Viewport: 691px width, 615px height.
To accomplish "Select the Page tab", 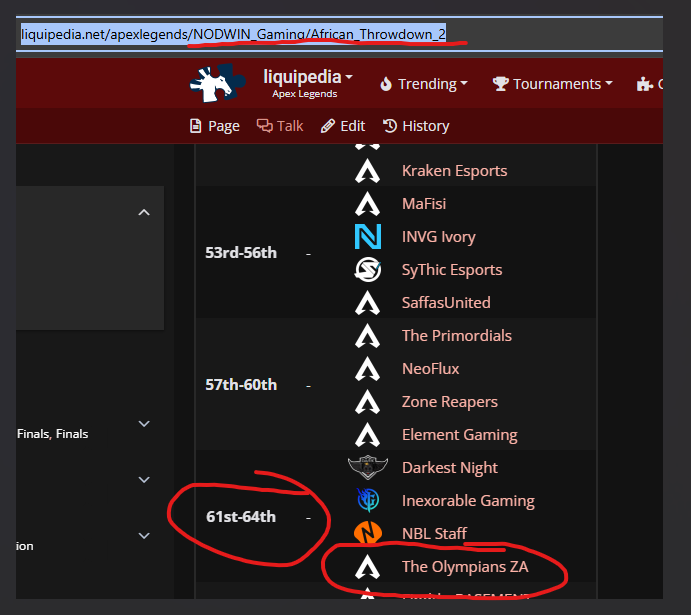I will [215, 126].
